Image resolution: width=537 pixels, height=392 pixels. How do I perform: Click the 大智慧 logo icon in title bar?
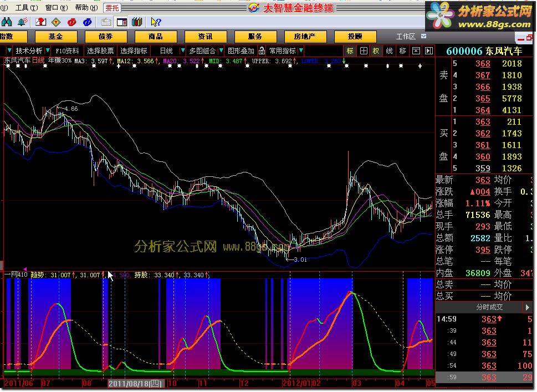point(254,8)
